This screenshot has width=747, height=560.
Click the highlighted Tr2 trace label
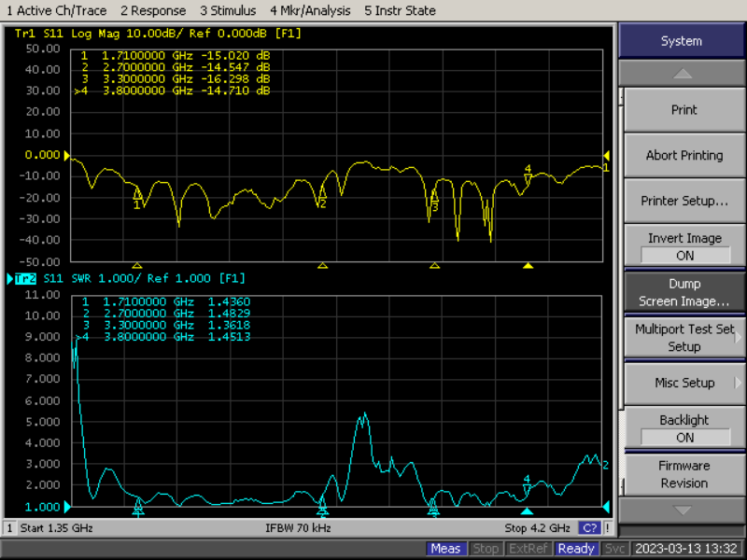[25, 278]
